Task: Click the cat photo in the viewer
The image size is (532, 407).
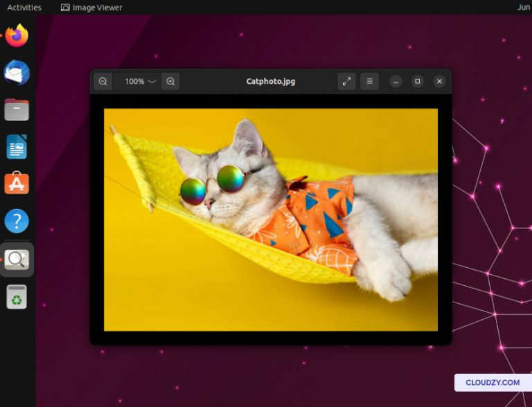Action: tap(270, 219)
